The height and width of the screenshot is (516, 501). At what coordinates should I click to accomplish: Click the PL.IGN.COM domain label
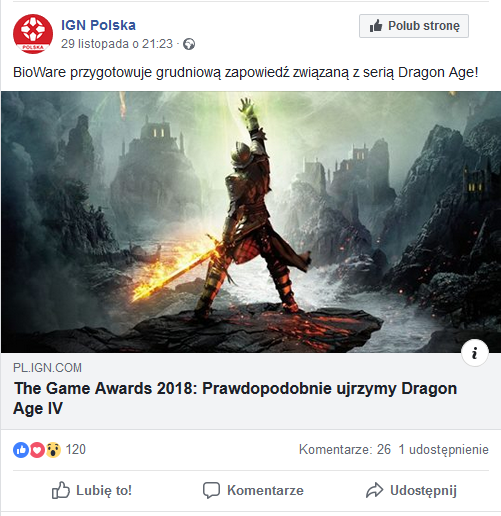coord(47,368)
